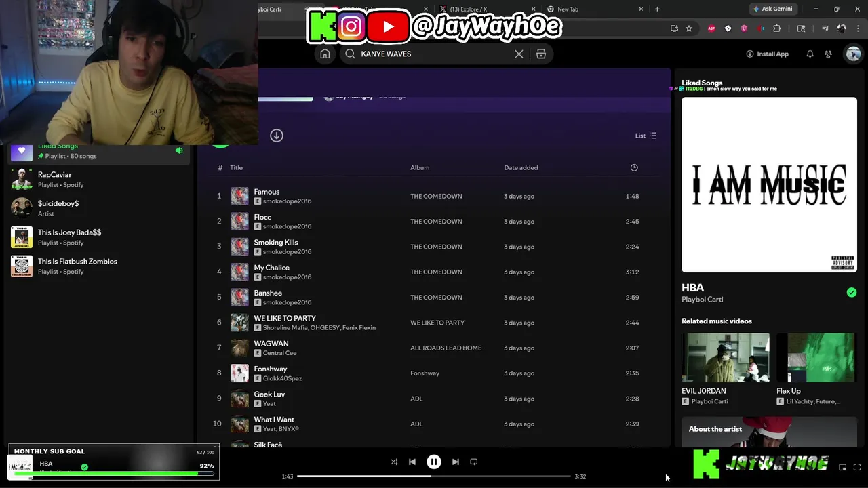The height and width of the screenshot is (488, 868).
Task: Click the KANYE WAVES search field
Action: (434, 54)
